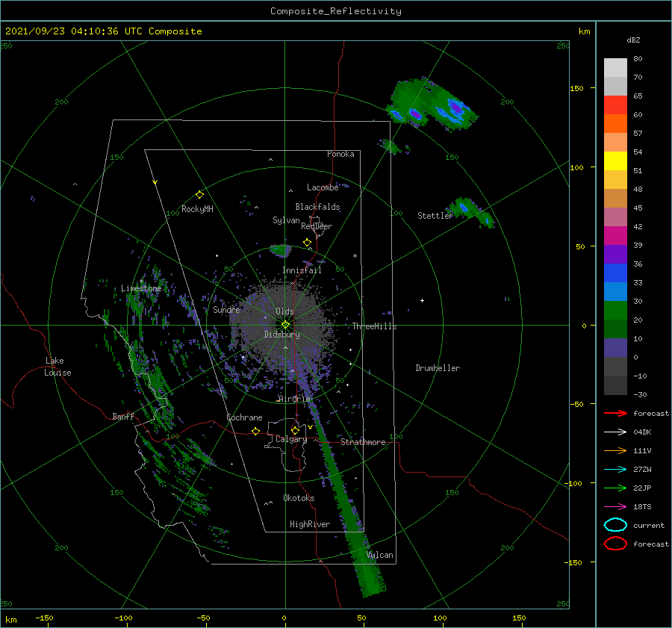The image size is (672, 628).
Task: Click the green echo blob north of Innisfail
Action: click(281, 250)
